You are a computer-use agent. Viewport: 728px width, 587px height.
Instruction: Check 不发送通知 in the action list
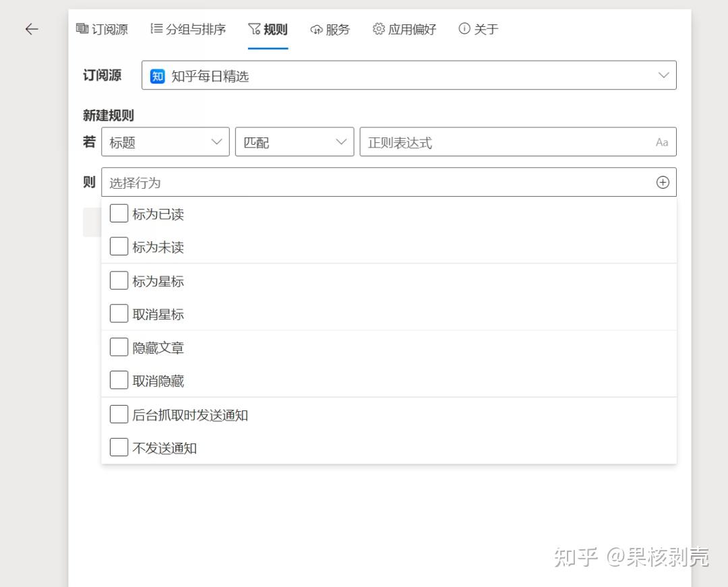tap(119, 446)
